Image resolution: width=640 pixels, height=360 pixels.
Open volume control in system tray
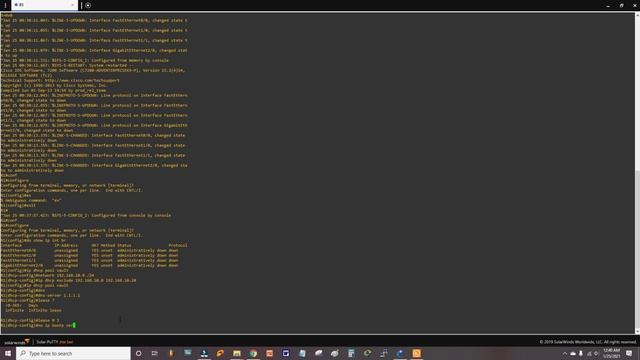(x=596, y=353)
